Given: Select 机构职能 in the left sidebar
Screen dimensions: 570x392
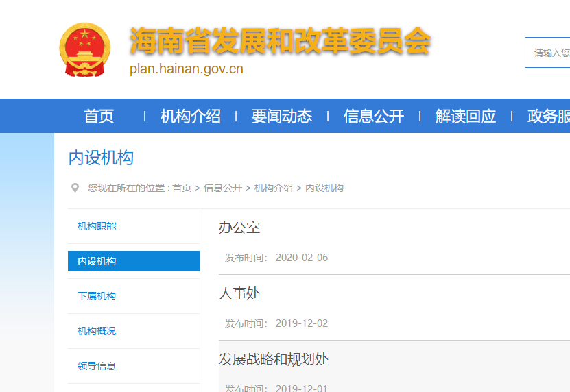Looking at the screenshot, I should (x=97, y=226).
